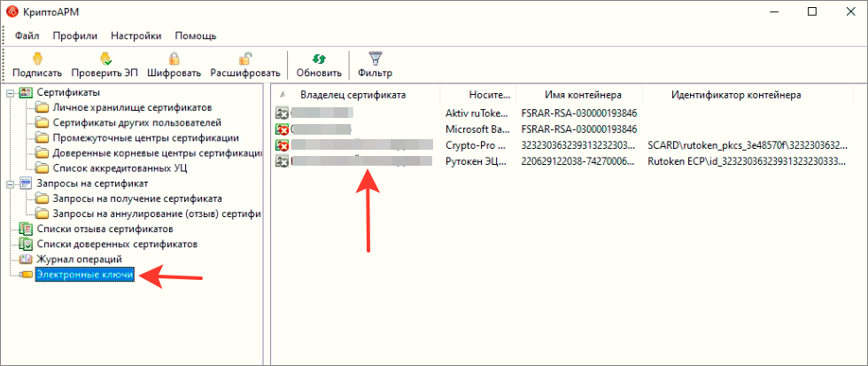The image size is (868, 366).
Task: Click identifier SCARD\rutoken_pkcs_3e48570f cell
Action: (x=747, y=145)
